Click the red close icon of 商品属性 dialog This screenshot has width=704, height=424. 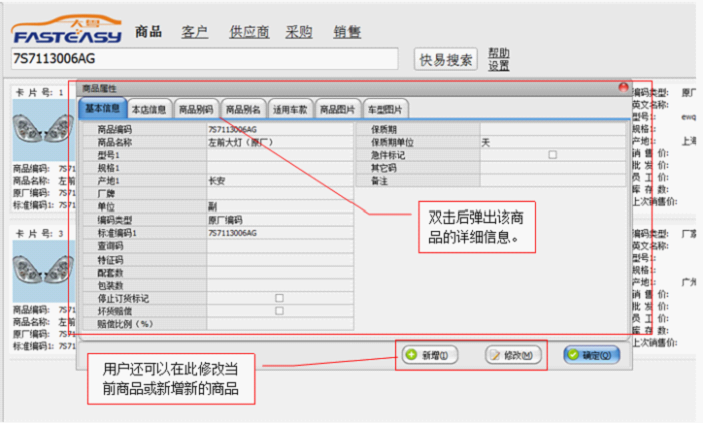coord(624,88)
